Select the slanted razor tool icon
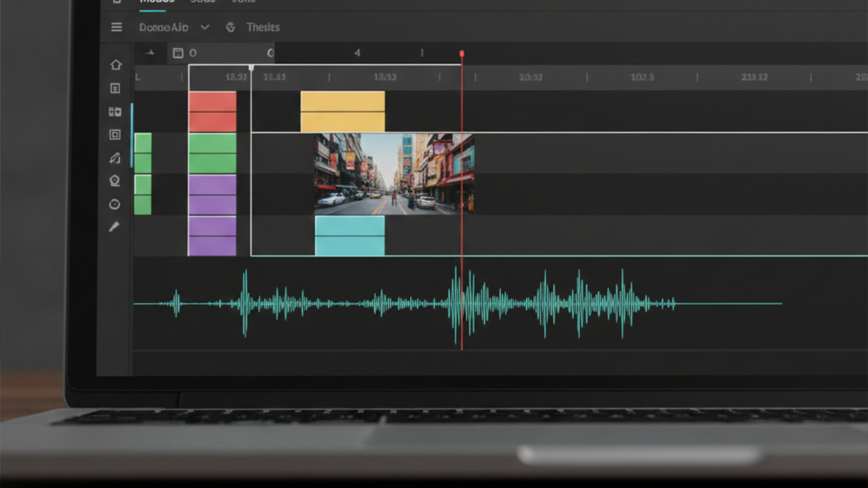This screenshot has height=488, width=868. (115, 158)
